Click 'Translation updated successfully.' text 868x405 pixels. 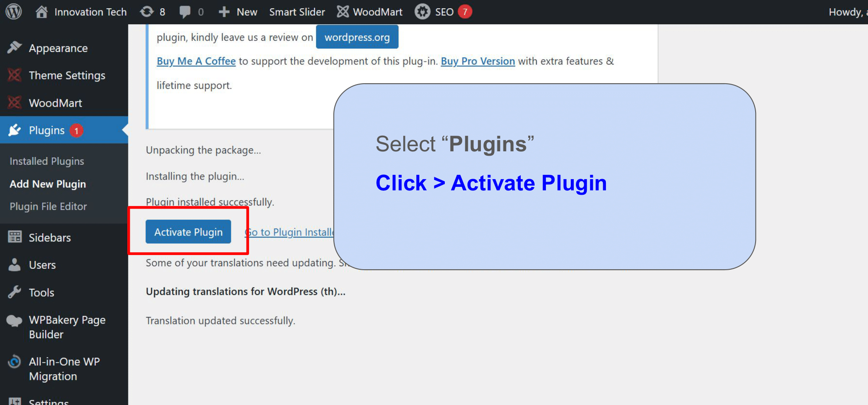(x=220, y=320)
